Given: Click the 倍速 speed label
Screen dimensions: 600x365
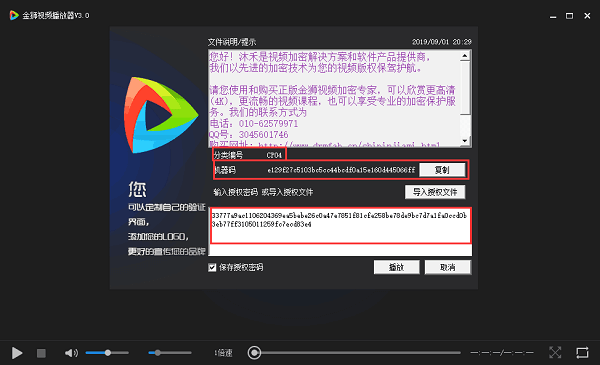Looking at the screenshot, I should 223,353.
